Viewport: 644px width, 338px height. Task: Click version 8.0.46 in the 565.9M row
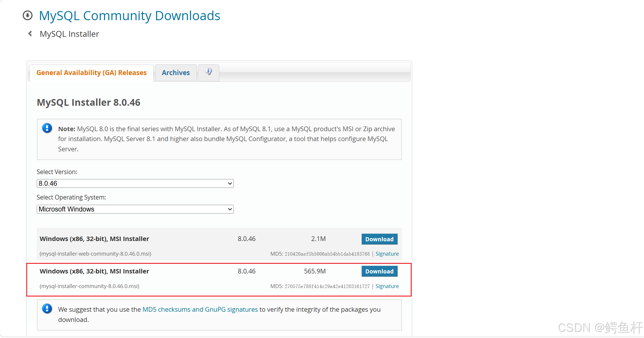247,271
